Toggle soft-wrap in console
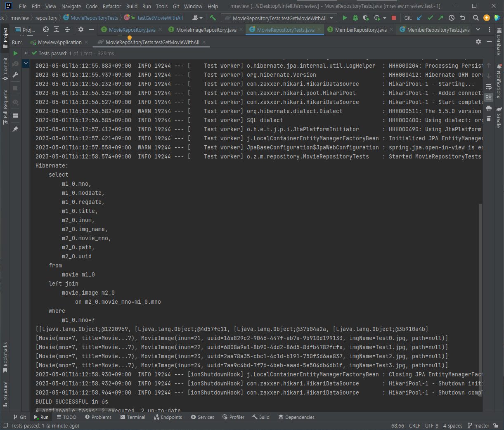This screenshot has width=504, height=430. (x=489, y=87)
